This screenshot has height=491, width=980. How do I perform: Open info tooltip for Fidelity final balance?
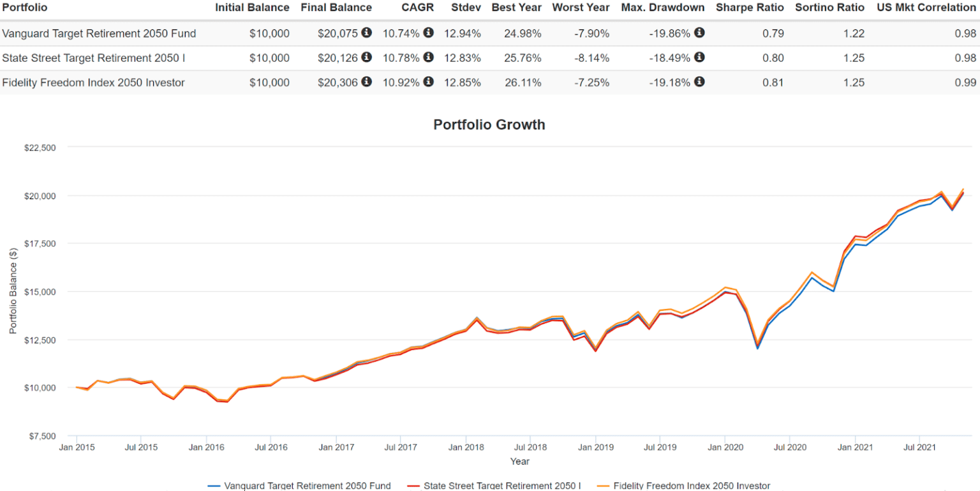[366, 82]
